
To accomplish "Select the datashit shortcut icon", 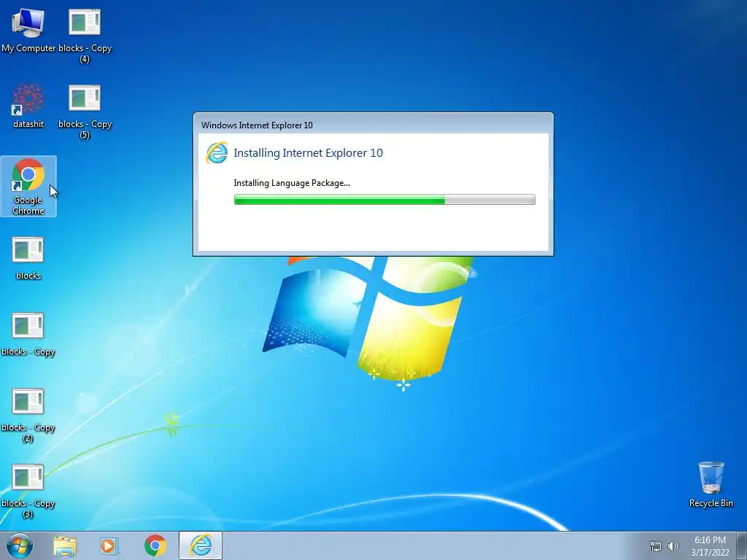I will (28, 106).
